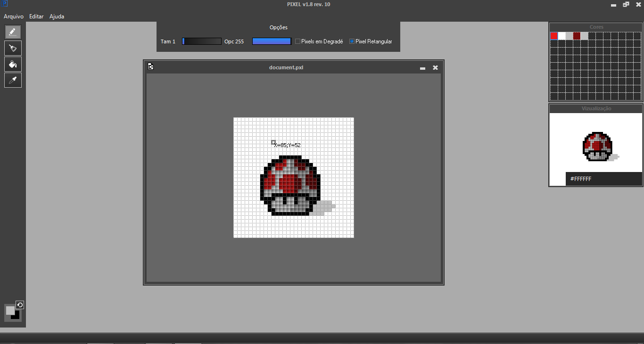Select the Pencil drawing tool
Viewport: 644px width, 344px height.
click(13, 32)
